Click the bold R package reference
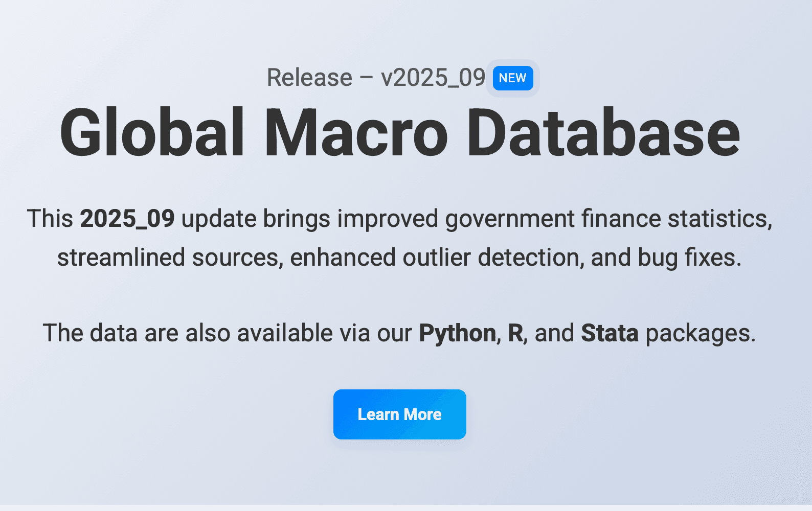Image resolution: width=812 pixels, height=511 pixels. click(515, 333)
